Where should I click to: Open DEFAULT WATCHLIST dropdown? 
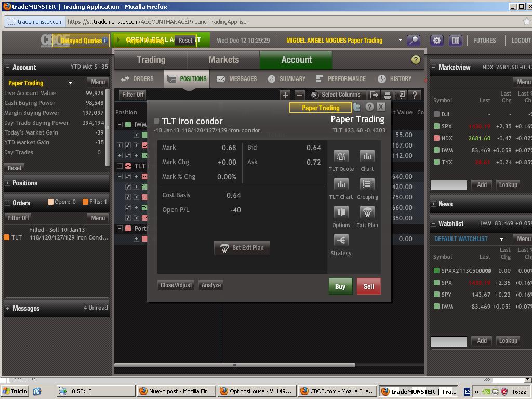click(501, 239)
